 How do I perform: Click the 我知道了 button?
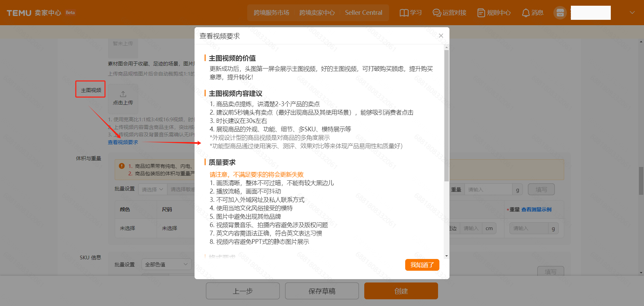click(422, 265)
